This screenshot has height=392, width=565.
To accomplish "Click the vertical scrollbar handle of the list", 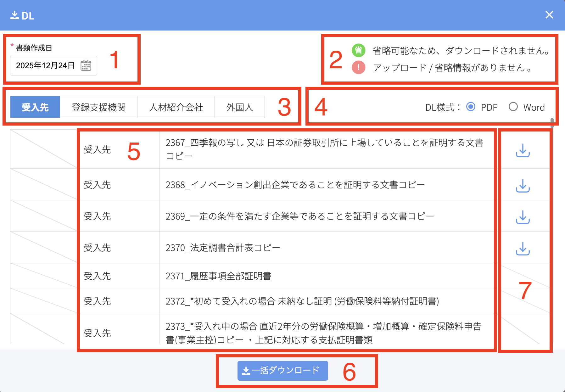I will point(552,123).
